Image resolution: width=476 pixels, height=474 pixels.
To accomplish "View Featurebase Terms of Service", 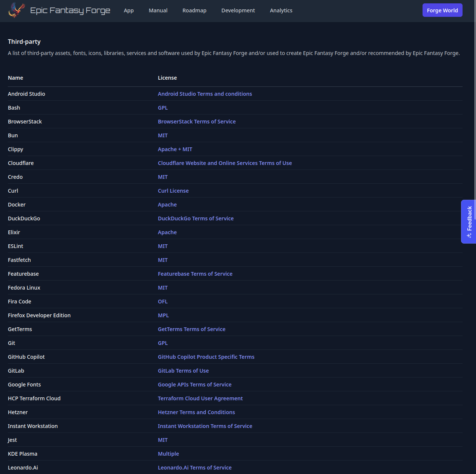I will [x=195, y=274].
